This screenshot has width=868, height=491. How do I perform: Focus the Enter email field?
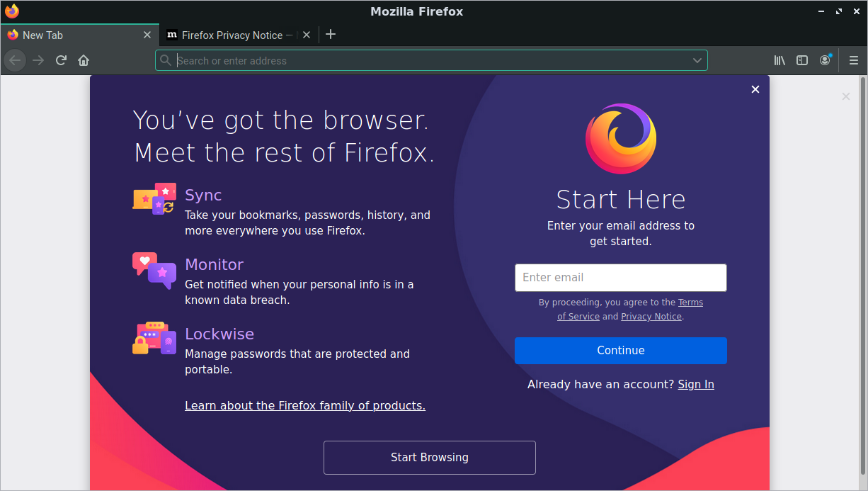(621, 277)
